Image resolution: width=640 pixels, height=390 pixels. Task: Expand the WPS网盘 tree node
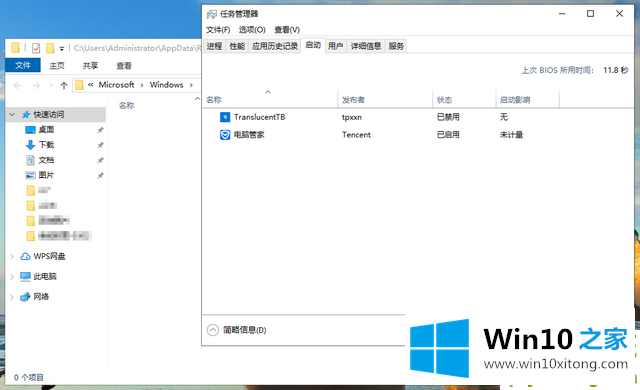click(12, 257)
